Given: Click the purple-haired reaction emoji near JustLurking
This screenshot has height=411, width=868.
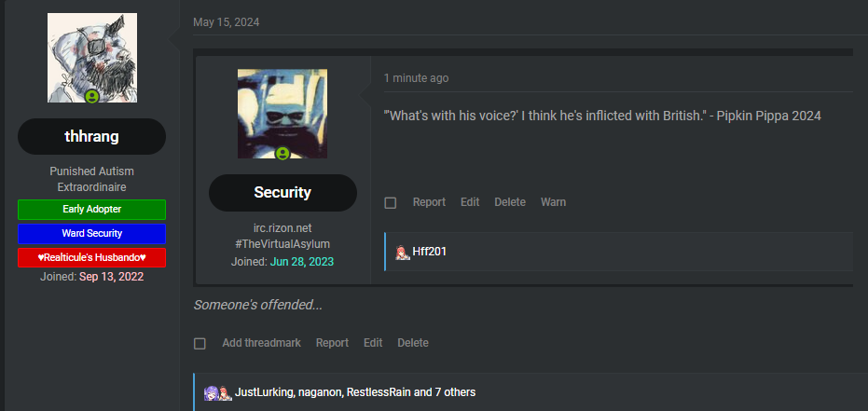Looking at the screenshot, I should [211, 392].
